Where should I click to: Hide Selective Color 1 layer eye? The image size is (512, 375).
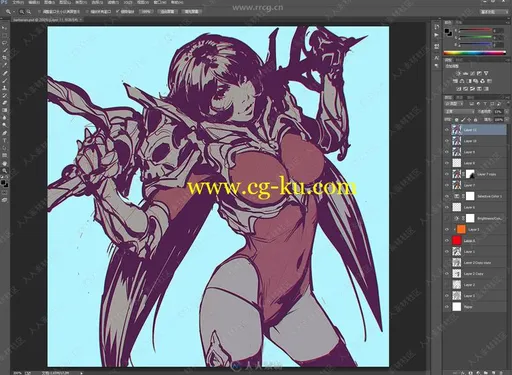[x=447, y=196]
